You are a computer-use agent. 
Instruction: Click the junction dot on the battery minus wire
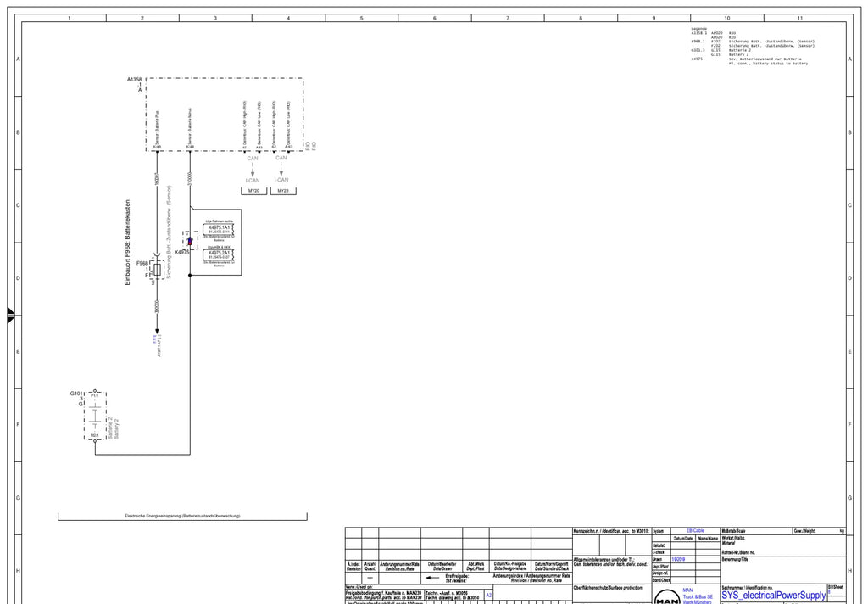(x=190, y=276)
